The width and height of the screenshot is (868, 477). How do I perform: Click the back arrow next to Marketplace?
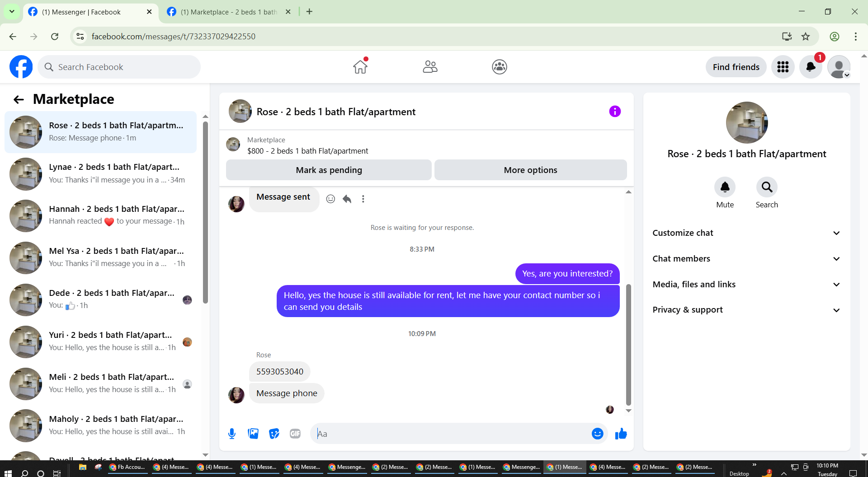[x=19, y=99]
